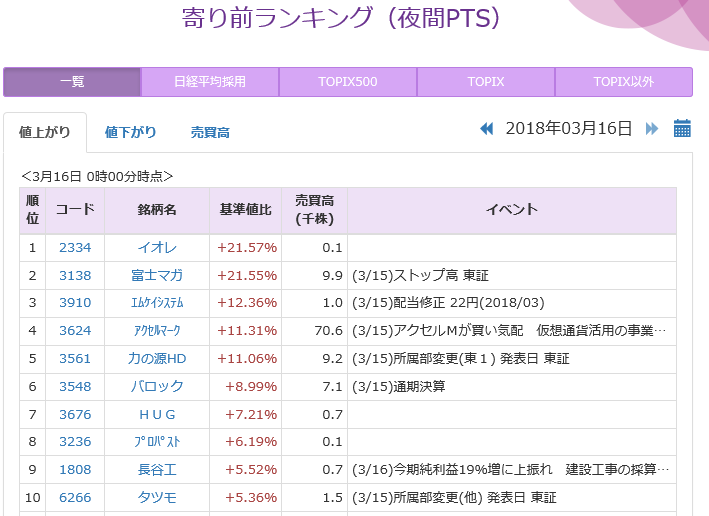709x516 pixels.
Task: Click the 所属部変更(他) event text
Action: pyautogui.click(x=454, y=497)
